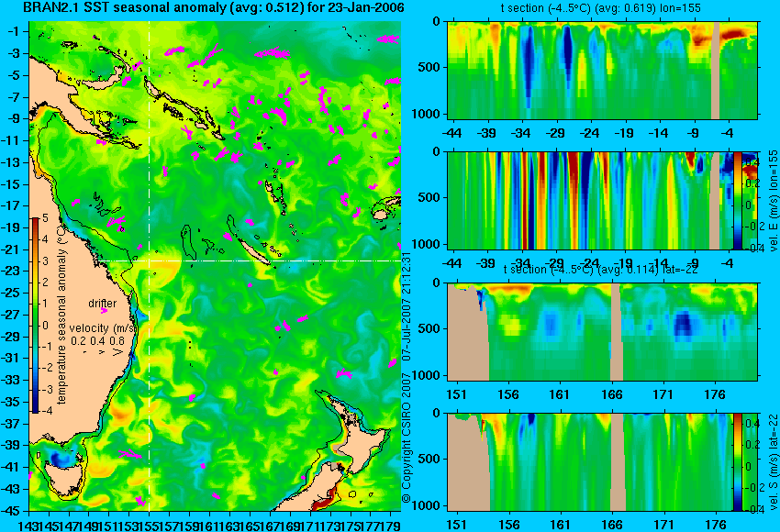
Task: Click the temperature anomaly color bar on the map
Action: point(35,316)
